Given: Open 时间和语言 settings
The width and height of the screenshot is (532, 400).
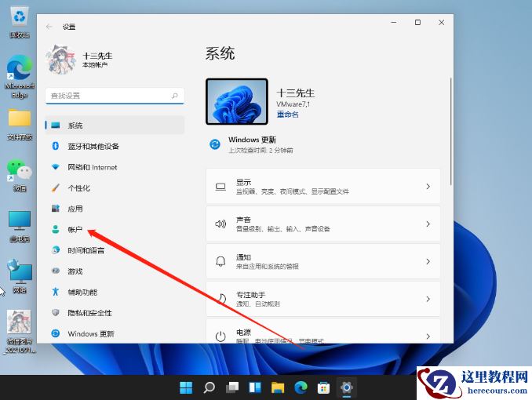Looking at the screenshot, I should coord(115,250).
